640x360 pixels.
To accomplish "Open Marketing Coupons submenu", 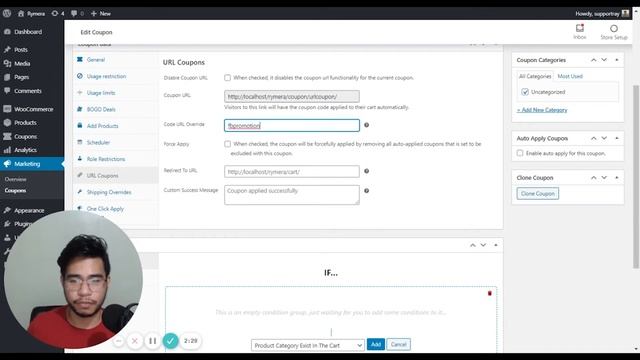I will 16,191.
